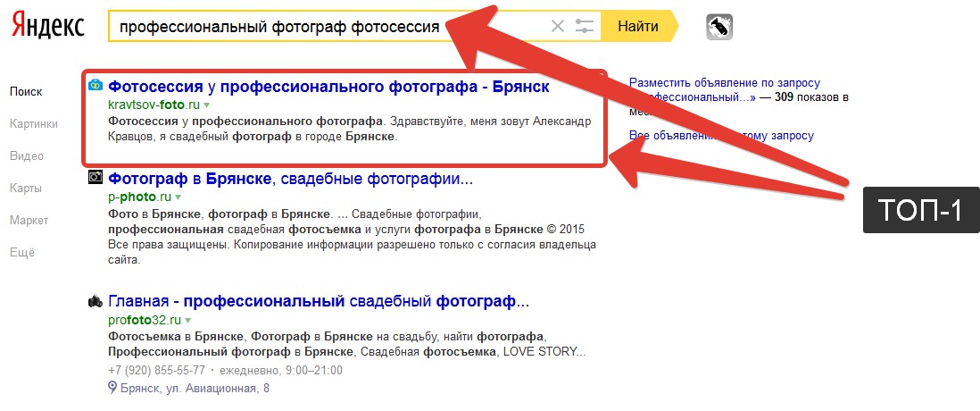Click the Яндекс logo
Viewport: 980px width, 411px height.
[x=47, y=24]
